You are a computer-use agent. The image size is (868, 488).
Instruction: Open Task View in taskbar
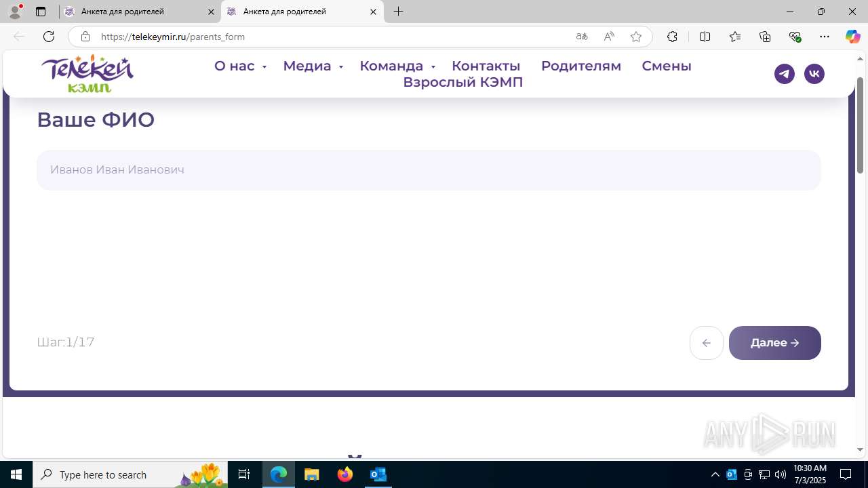pos(244,474)
